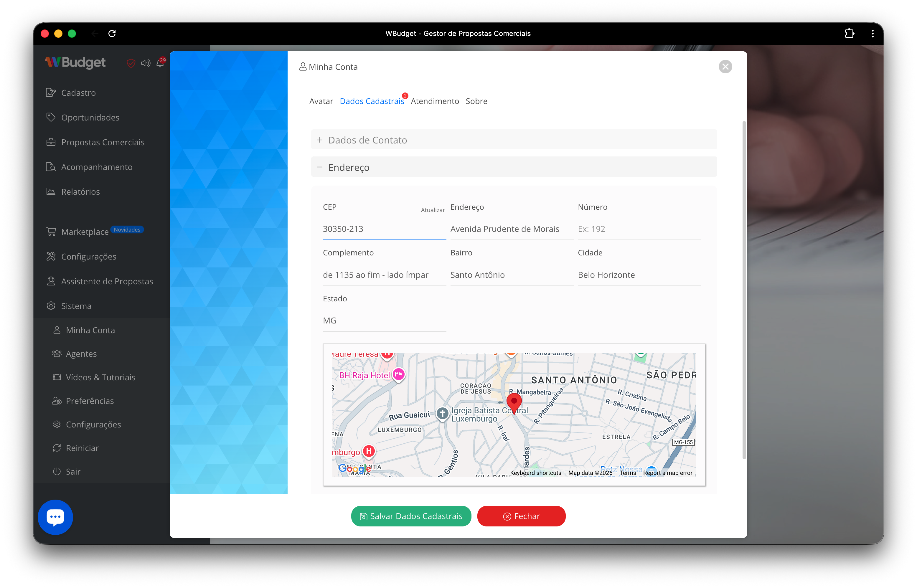This screenshot has height=588, width=917.
Task: Open the three-dot browser menu
Action: (872, 34)
